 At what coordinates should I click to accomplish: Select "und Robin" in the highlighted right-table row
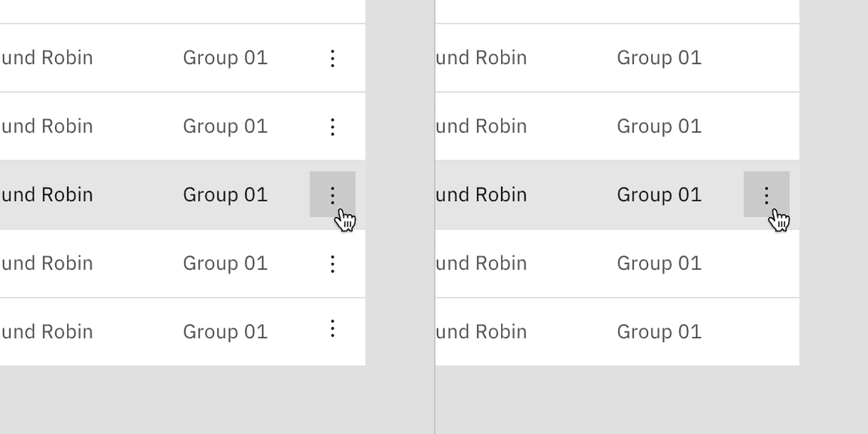[480, 194]
